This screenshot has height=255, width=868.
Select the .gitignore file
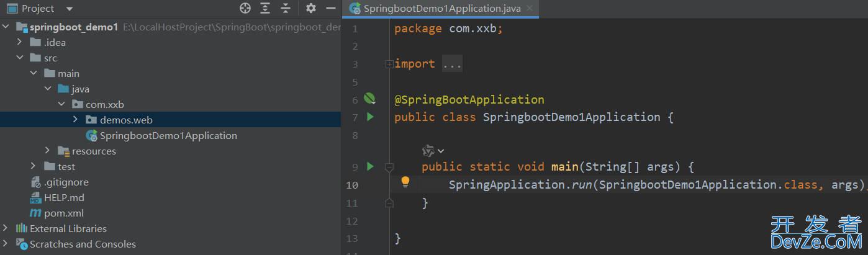tap(170, 182)
